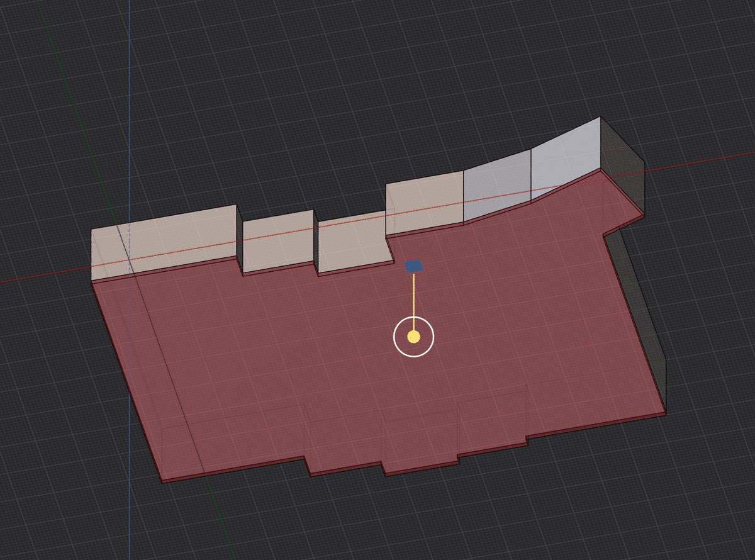Click the yellow extrude gizmo handle dot
This screenshot has height=560, width=755.
tap(413, 337)
